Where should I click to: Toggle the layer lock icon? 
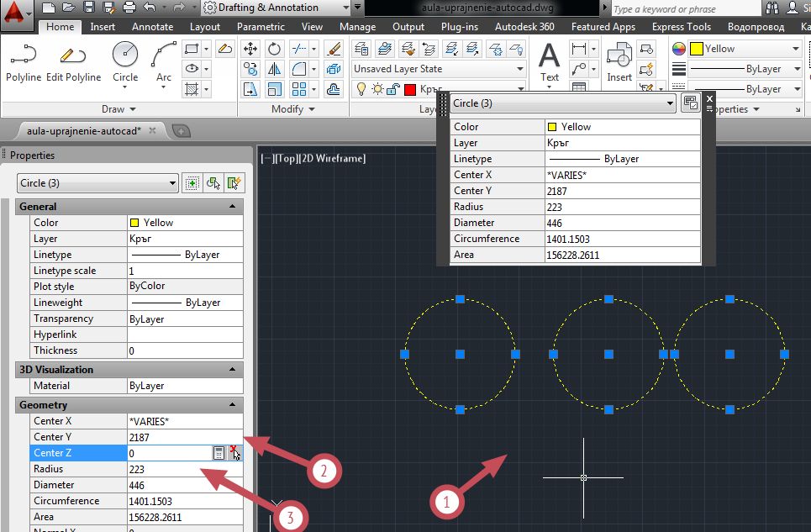393,89
